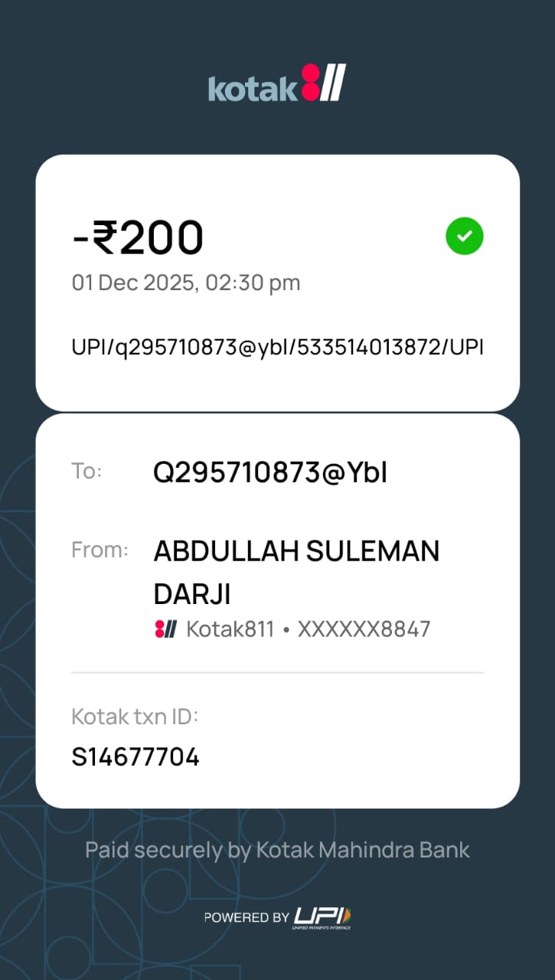The width and height of the screenshot is (555, 980).
Task: Click masked account number XXXXXX8847
Action: [x=364, y=629]
